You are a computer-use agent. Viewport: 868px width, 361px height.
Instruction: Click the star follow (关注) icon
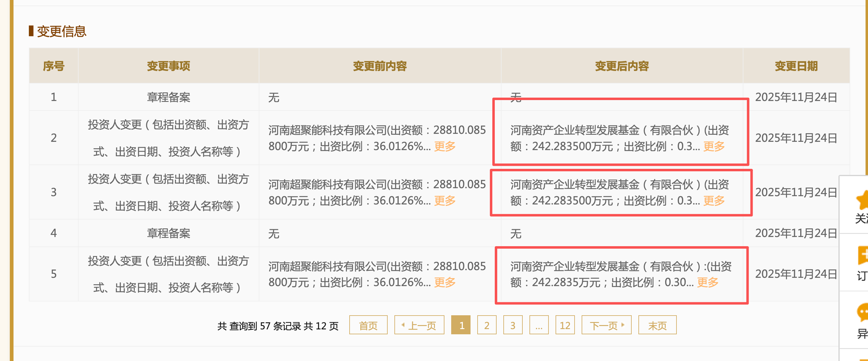[862, 200]
